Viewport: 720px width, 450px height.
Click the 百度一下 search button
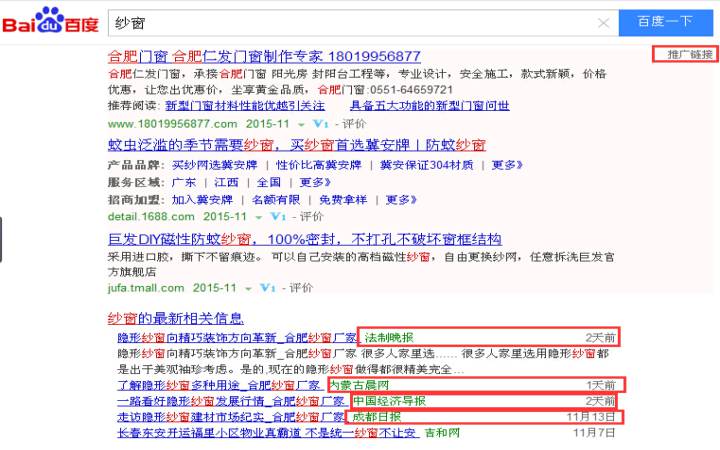[x=665, y=22]
